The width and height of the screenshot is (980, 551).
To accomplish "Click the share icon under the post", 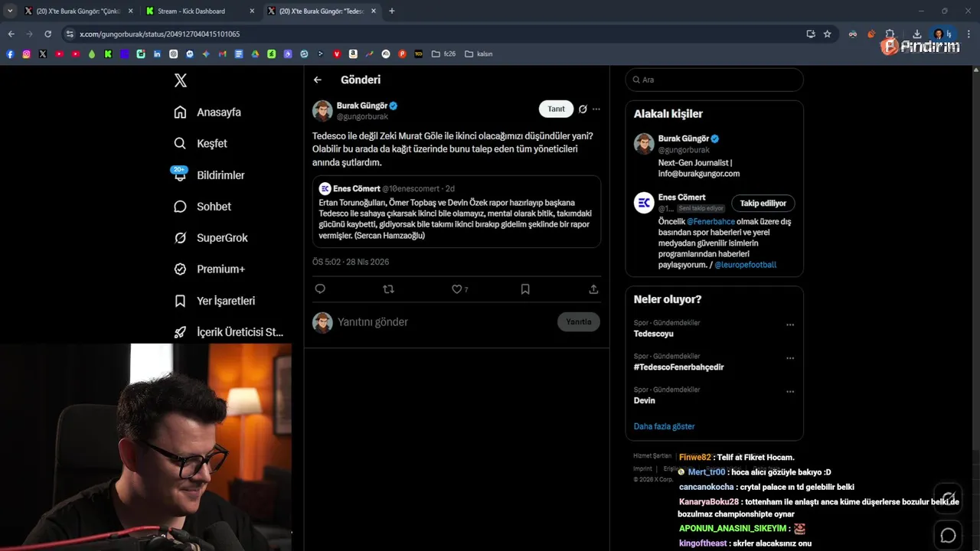I will (x=593, y=289).
